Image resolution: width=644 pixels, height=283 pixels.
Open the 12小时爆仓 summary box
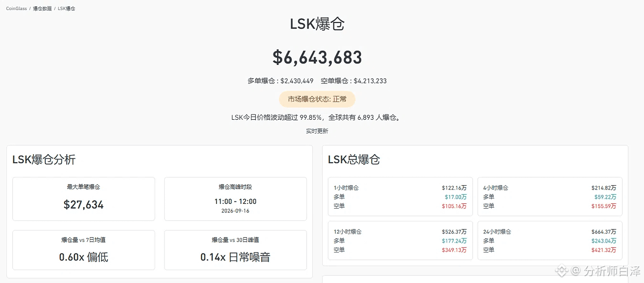[x=400, y=241]
